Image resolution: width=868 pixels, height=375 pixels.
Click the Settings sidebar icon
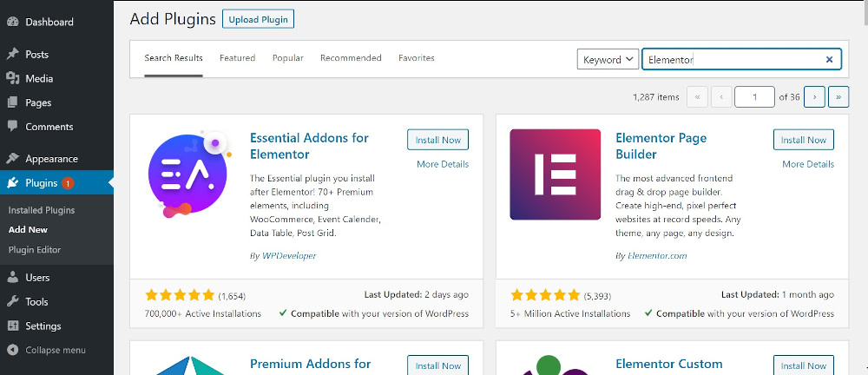[12, 326]
